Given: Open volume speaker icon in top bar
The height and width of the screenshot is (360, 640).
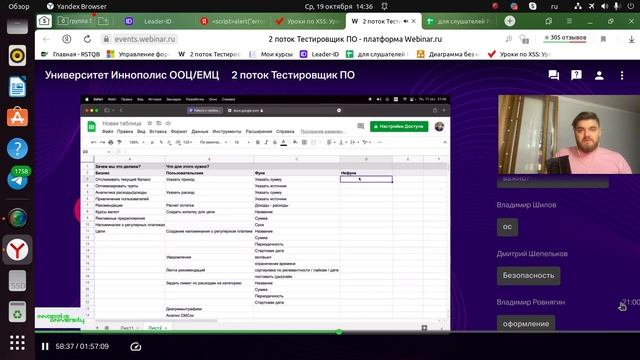Looking at the screenshot, I should tap(604, 6).
